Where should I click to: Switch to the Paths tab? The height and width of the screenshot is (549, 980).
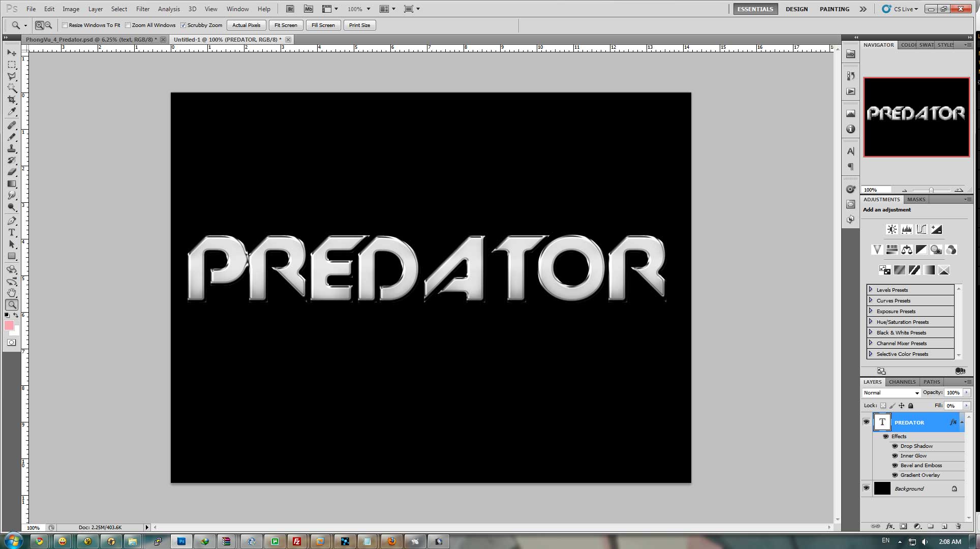(x=932, y=382)
